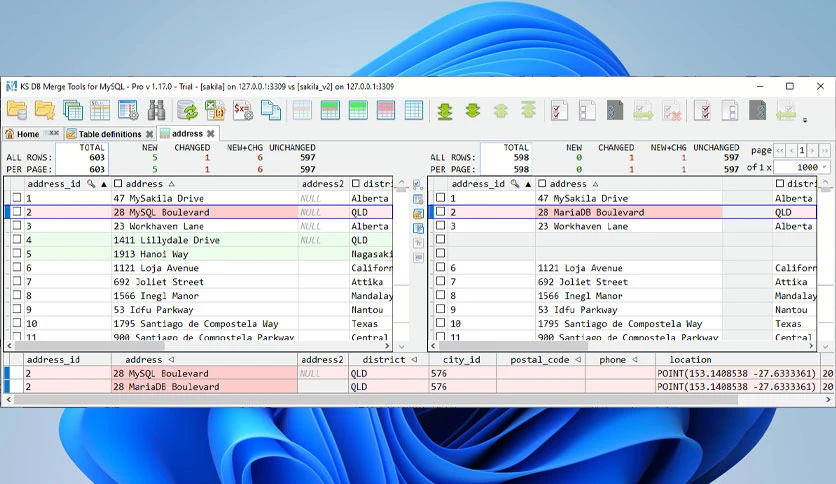836x484 pixels.
Task: Go to last page button
Action: (x=824, y=151)
